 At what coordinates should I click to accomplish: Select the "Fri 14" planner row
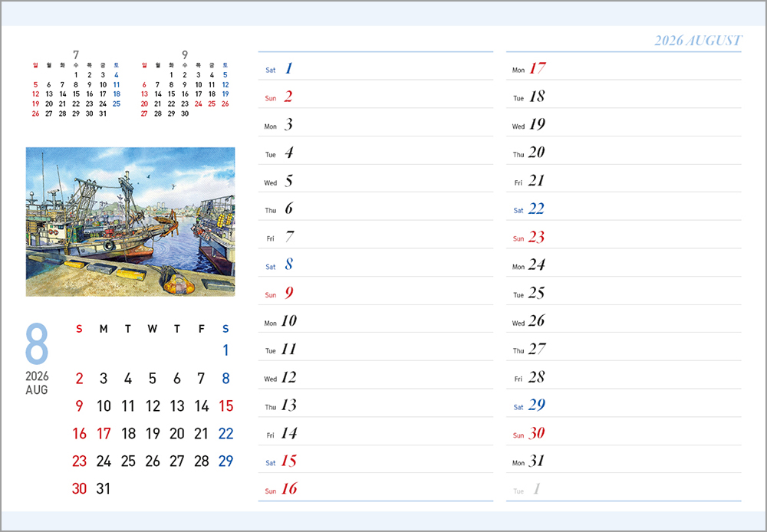click(x=375, y=432)
